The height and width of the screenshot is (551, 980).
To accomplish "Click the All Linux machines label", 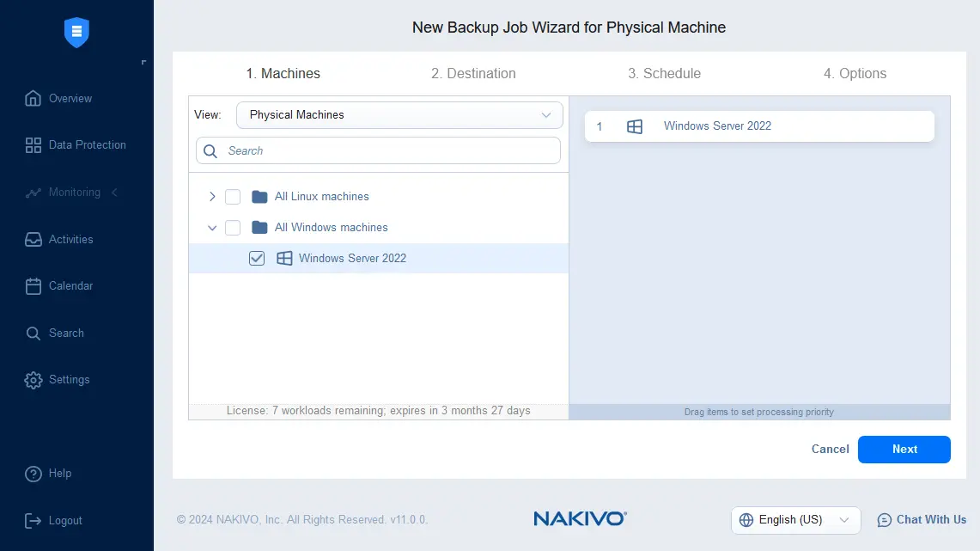I will point(322,196).
